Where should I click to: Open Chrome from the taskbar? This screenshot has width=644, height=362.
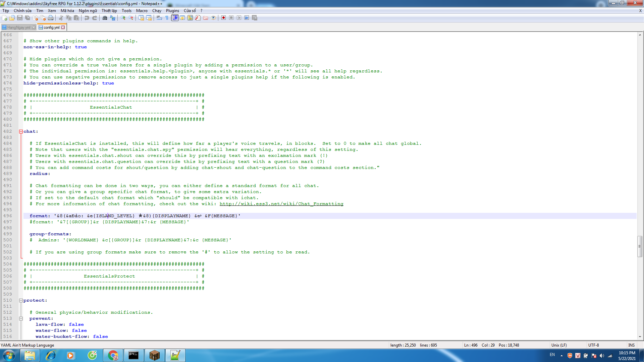[113, 355]
